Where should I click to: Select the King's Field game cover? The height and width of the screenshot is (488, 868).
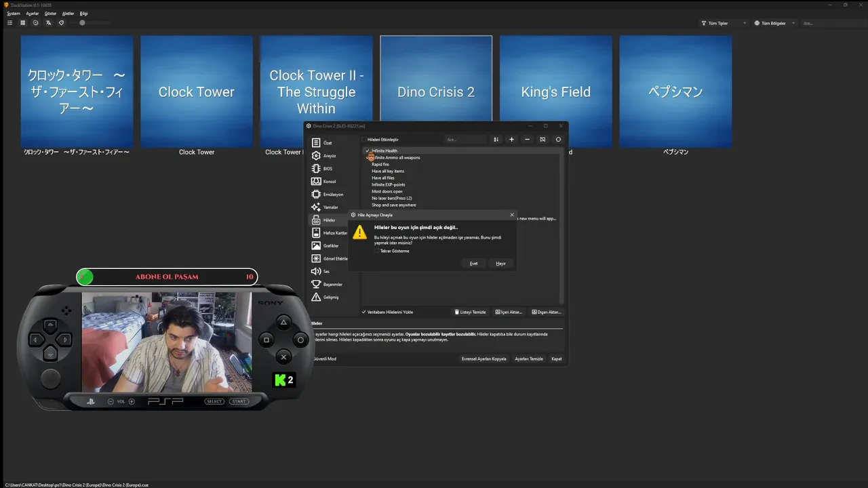556,79
